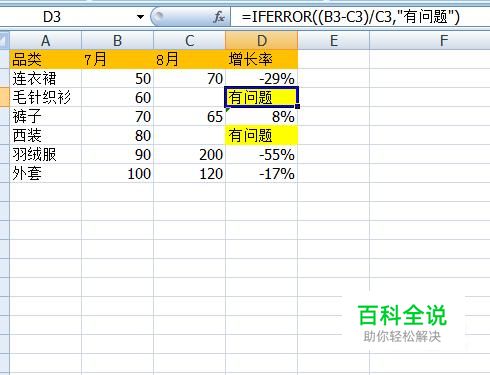Click the growth rate cell -29%
Image resolution: width=490 pixels, height=375 pixels.
tap(262, 78)
